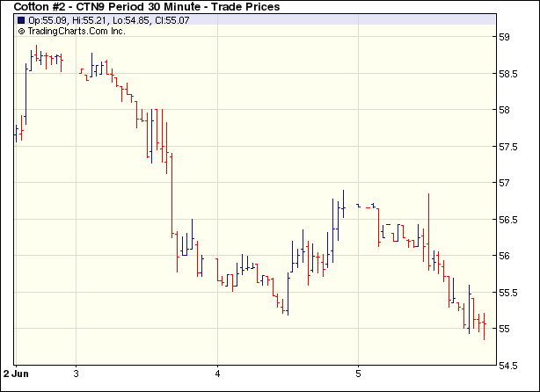Click the 59 price axis label
This screenshot has height=392, width=540.
coord(505,37)
